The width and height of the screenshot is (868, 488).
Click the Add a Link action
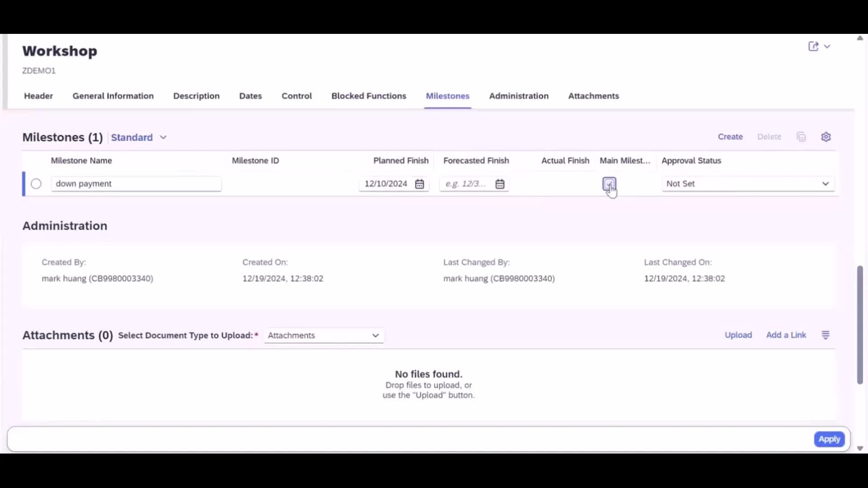(x=786, y=335)
